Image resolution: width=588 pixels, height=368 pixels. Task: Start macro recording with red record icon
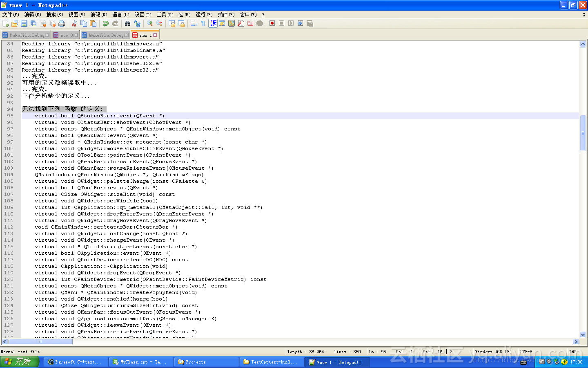(x=272, y=23)
